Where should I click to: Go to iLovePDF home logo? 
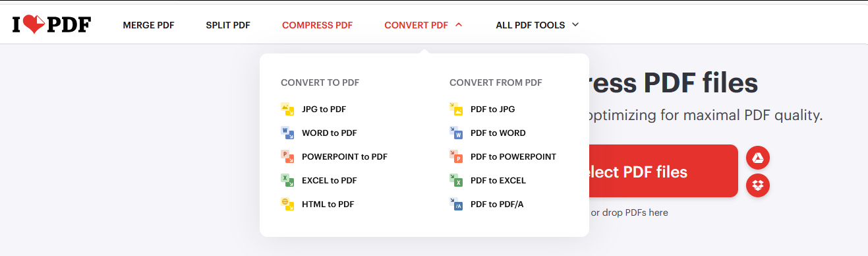tap(51, 24)
